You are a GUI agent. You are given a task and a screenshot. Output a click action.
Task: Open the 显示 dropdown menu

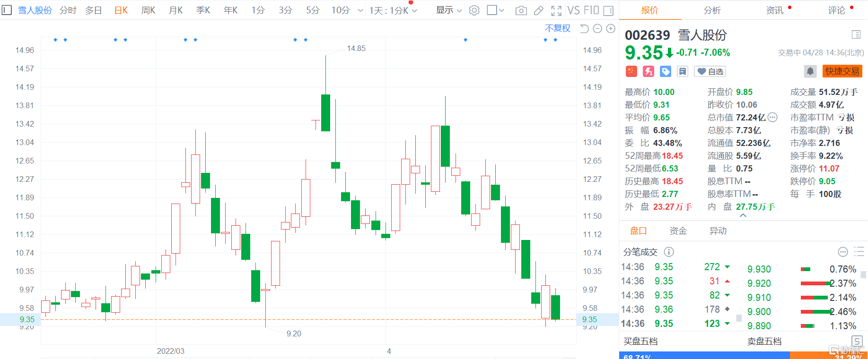pyautogui.click(x=448, y=10)
